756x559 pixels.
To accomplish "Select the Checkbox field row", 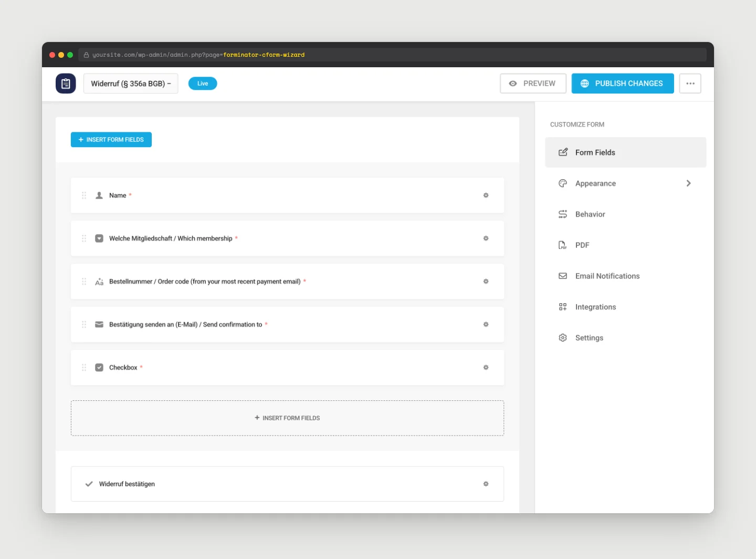I will (x=288, y=368).
